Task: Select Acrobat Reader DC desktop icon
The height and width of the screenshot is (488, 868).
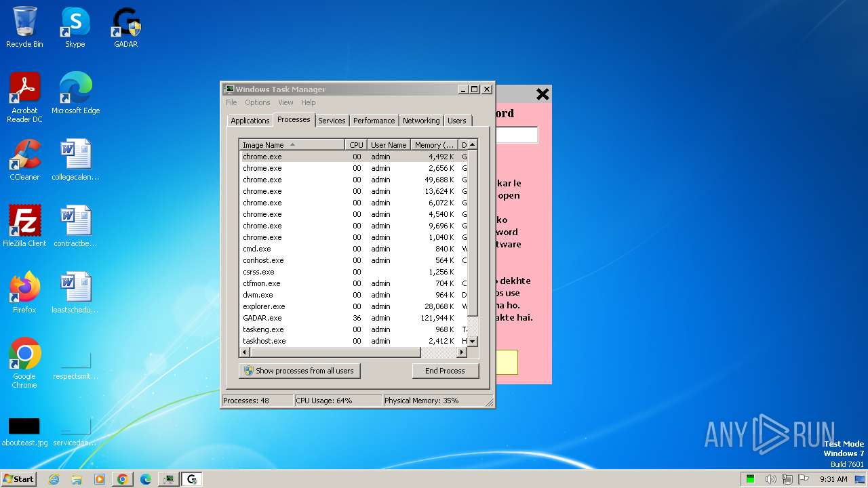Action: point(24,97)
